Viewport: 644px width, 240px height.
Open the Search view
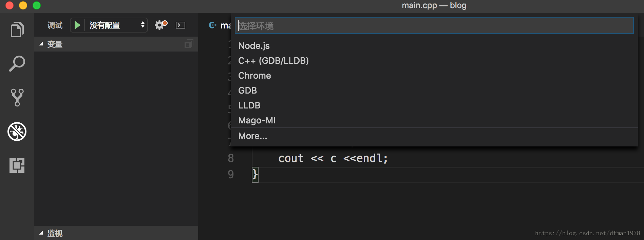tap(17, 64)
